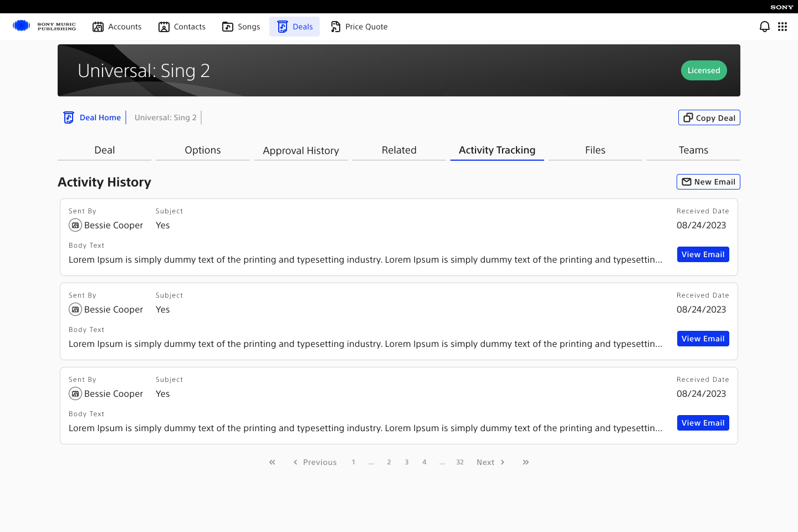Select the third email's body text
The width and height of the screenshot is (798, 532).
point(365,428)
